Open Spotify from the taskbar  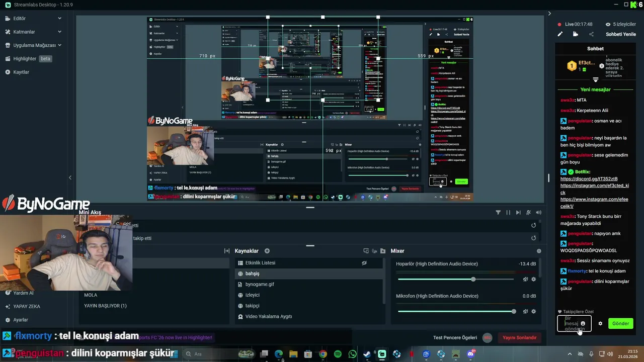tap(338, 354)
